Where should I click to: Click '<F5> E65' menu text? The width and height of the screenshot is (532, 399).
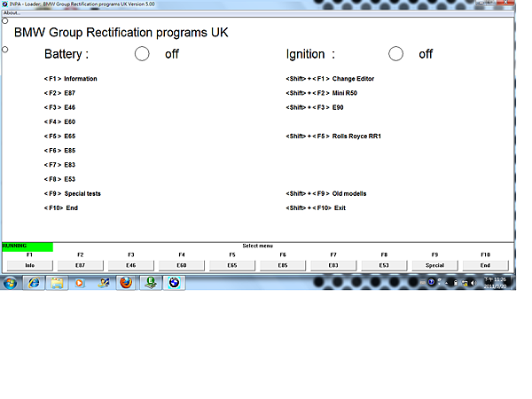pos(59,136)
